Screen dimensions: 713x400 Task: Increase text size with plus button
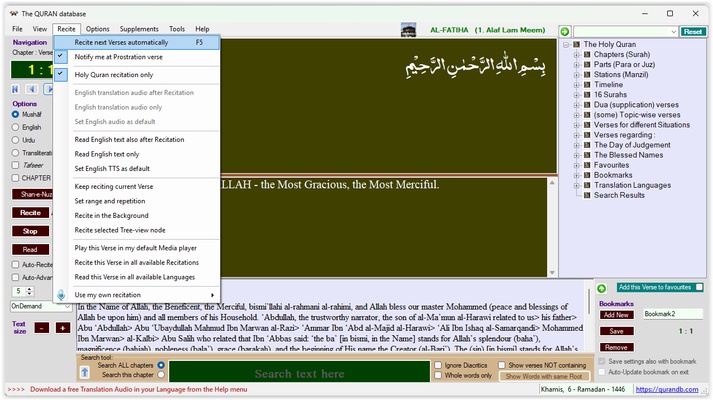point(63,328)
